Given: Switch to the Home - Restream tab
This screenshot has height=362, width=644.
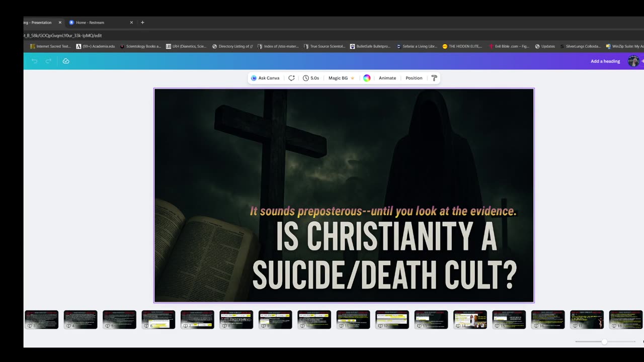Looking at the screenshot, I should pos(90,23).
